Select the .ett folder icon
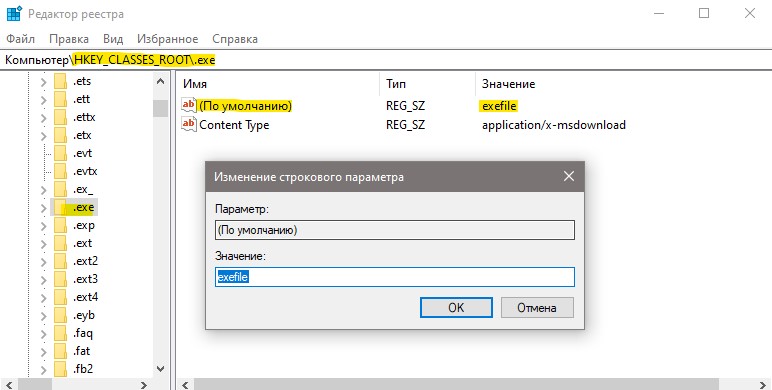The image size is (772, 390). [x=60, y=99]
